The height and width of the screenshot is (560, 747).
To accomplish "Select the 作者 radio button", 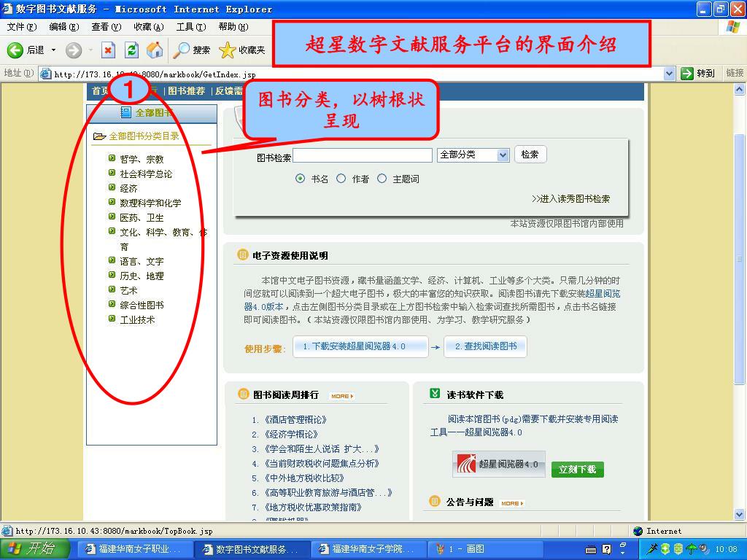I will pos(341,179).
